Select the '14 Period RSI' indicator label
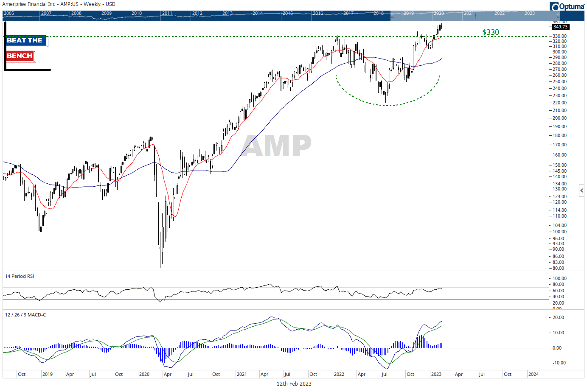587x392 pixels. (x=20, y=276)
